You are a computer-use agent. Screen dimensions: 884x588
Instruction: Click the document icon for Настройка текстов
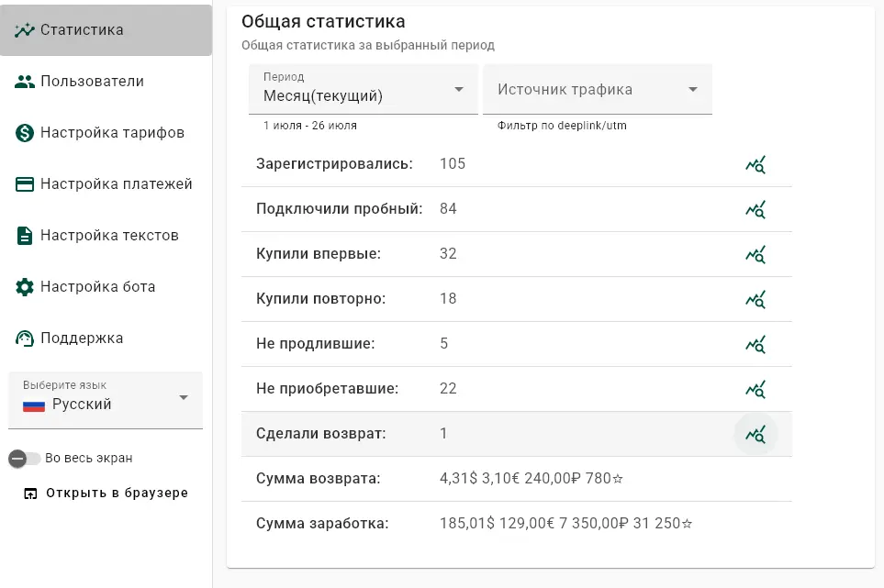coord(24,236)
